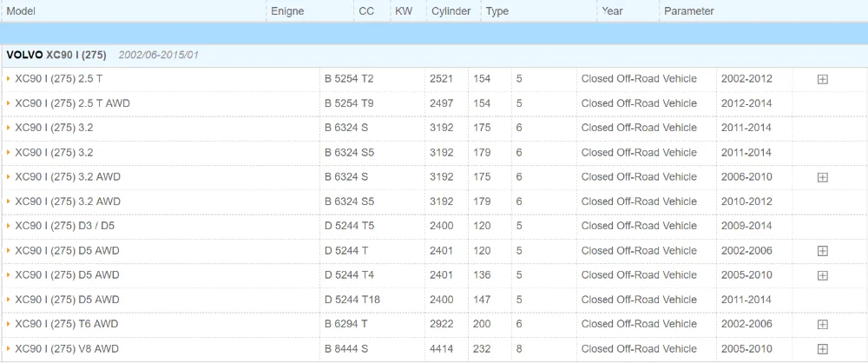Select the CC value 2497

click(x=441, y=103)
